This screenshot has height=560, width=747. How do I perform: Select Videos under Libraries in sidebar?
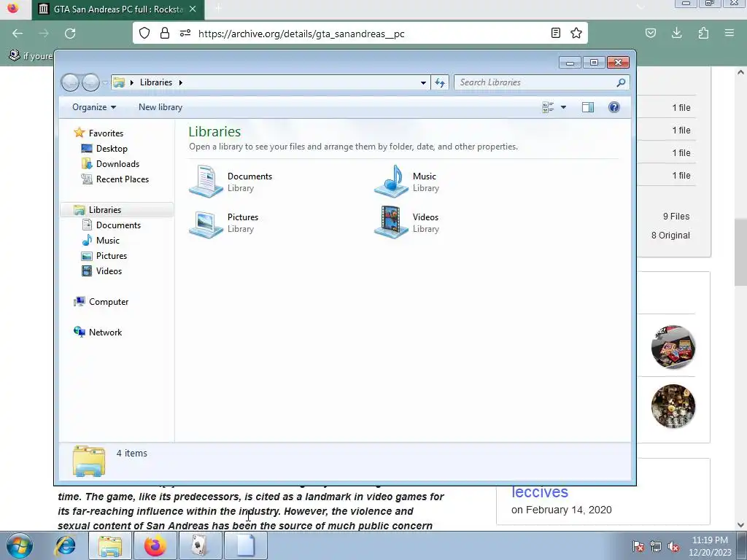coord(102,271)
